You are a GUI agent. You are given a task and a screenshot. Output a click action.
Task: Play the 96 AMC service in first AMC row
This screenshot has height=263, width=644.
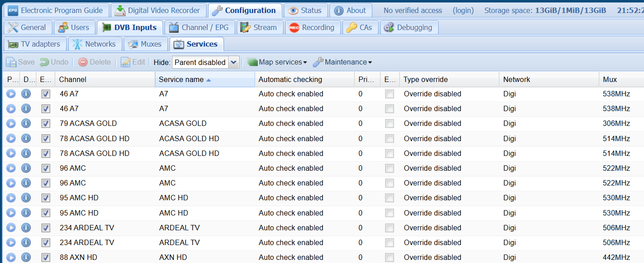point(11,168)
